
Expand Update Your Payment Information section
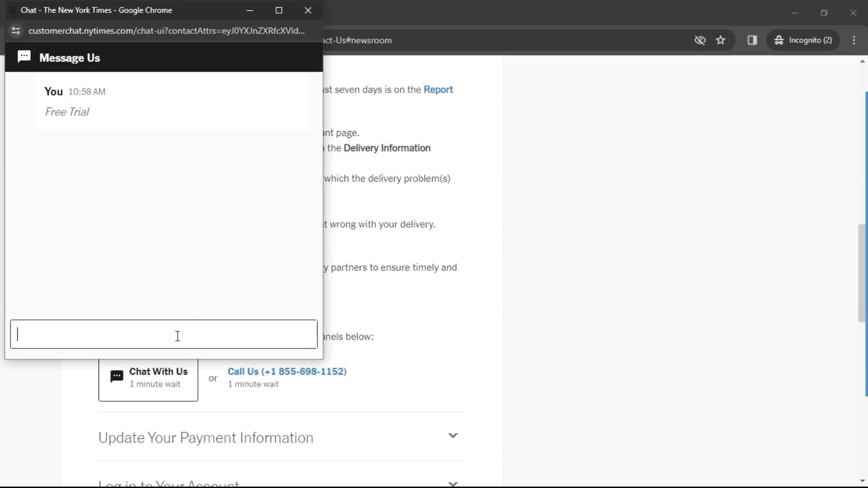tap(453, 436)
